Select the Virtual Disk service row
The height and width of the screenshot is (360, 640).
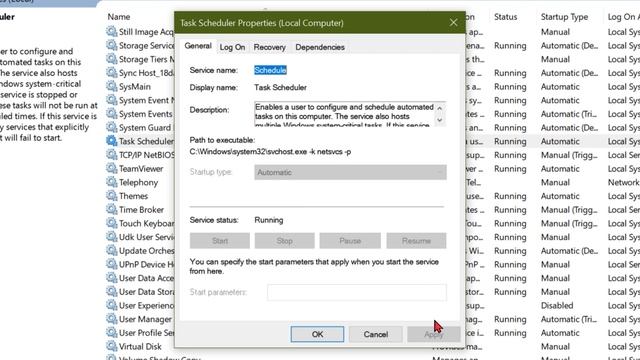coord(140,347)
